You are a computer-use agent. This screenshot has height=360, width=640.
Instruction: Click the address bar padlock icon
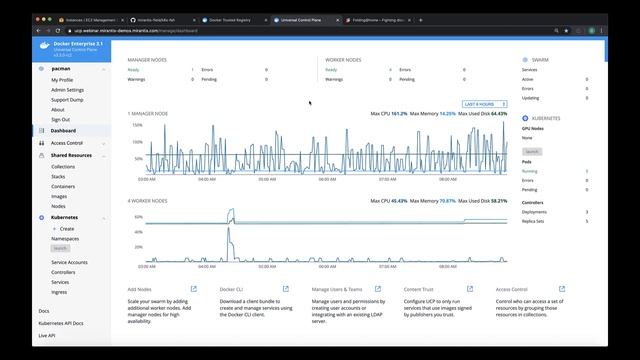(70, 31)
